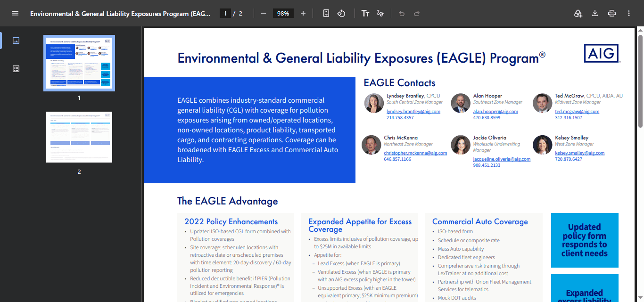Select the page 2 thumbnail

point(79,137)
